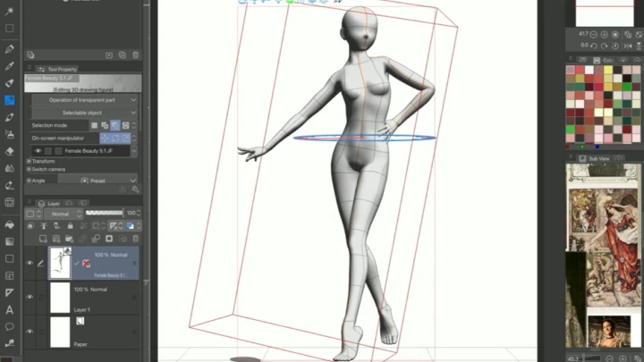This screenshot has width=644, height=362.
Task: Hide the Paper layer eye icon
Action: (x=30, y=331)
